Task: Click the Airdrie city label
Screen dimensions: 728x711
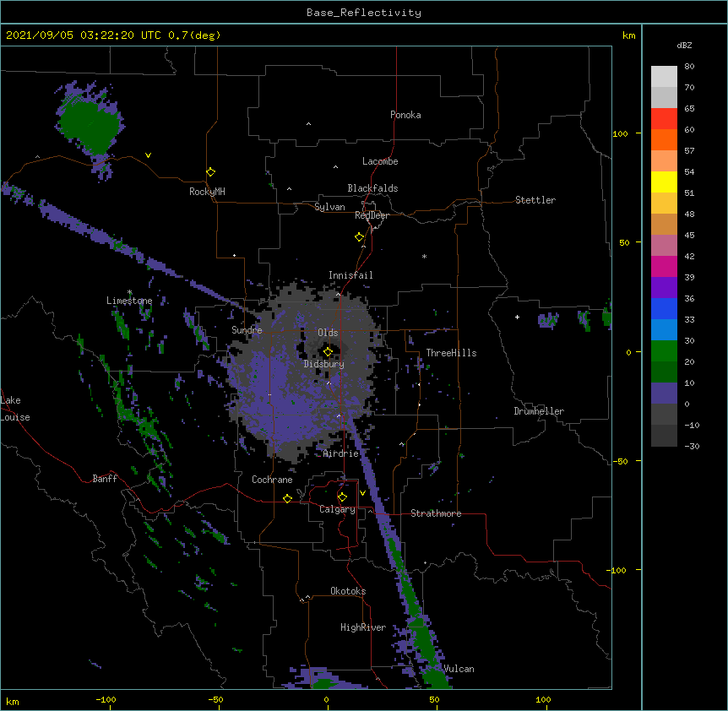Action: [x=341, y=453]
